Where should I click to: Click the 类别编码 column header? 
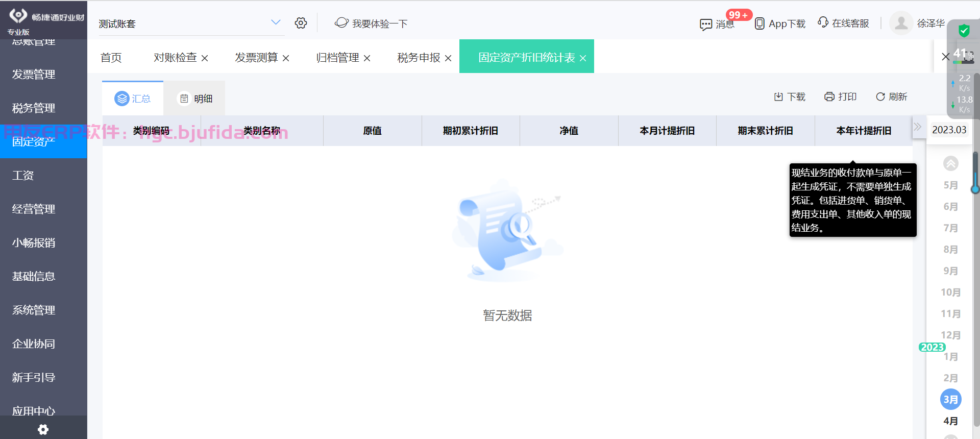tap(151, 131)
